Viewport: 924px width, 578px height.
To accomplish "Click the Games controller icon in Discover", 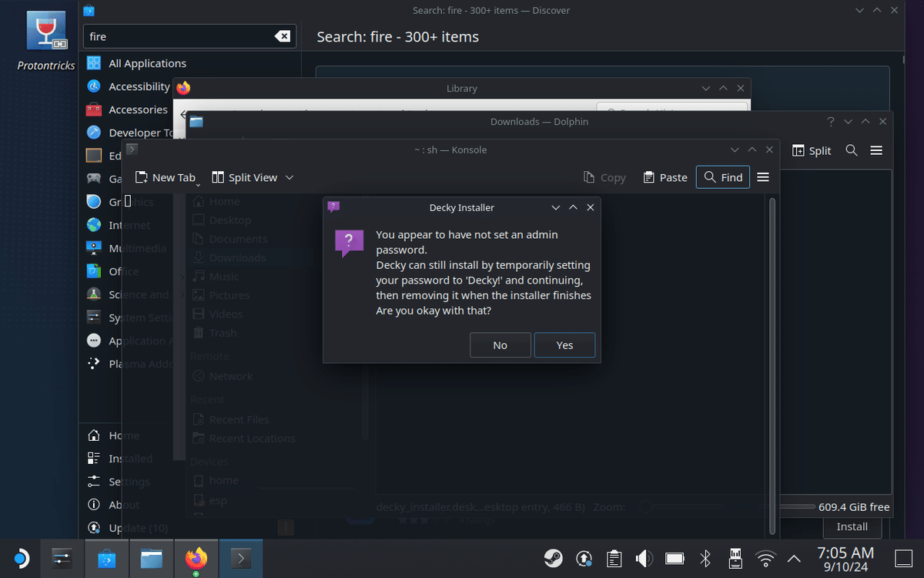I will (94, 179).
